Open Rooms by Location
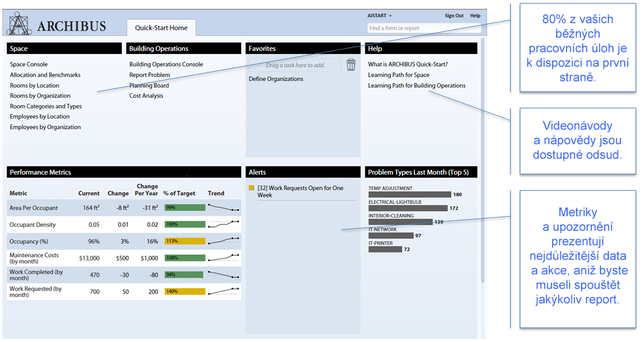 (x=35, y=85)
